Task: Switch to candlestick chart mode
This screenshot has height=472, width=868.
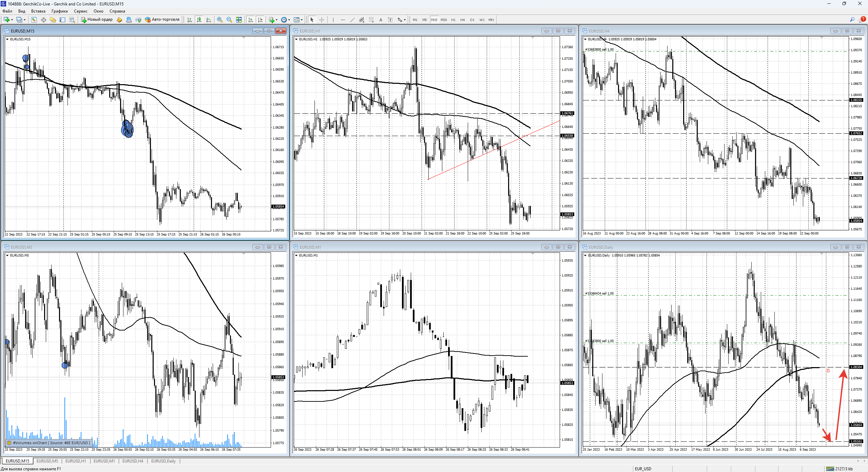Action: [x=199, y=20]
